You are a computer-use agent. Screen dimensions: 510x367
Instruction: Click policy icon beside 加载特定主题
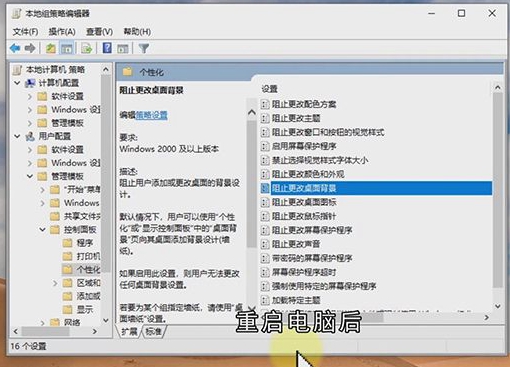coord(265,300)
